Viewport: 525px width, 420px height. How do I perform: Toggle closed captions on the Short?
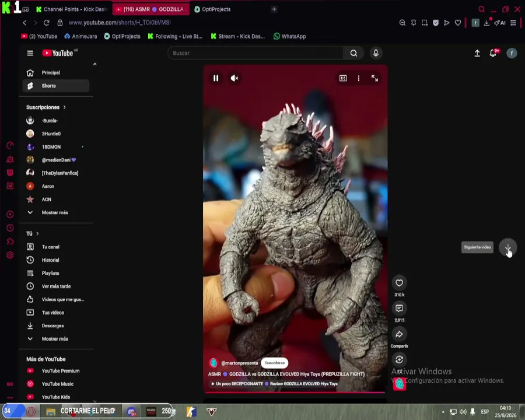point(343,78)
